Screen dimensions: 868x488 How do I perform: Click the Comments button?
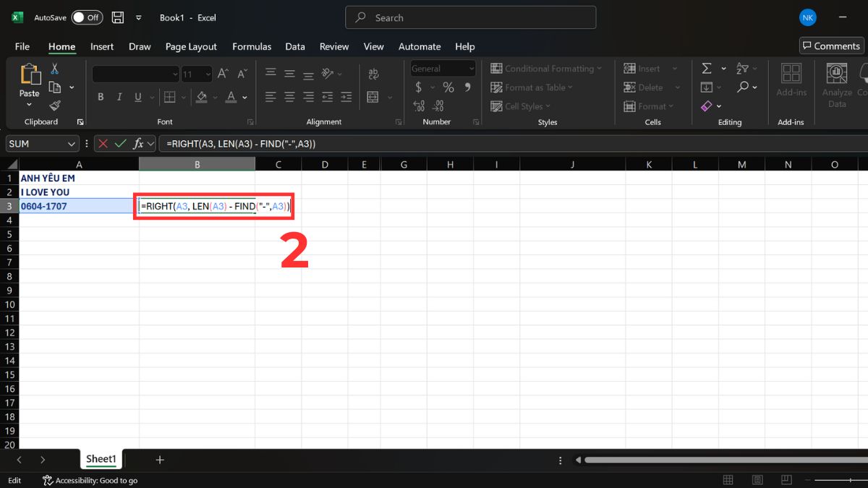click(830, 45)
